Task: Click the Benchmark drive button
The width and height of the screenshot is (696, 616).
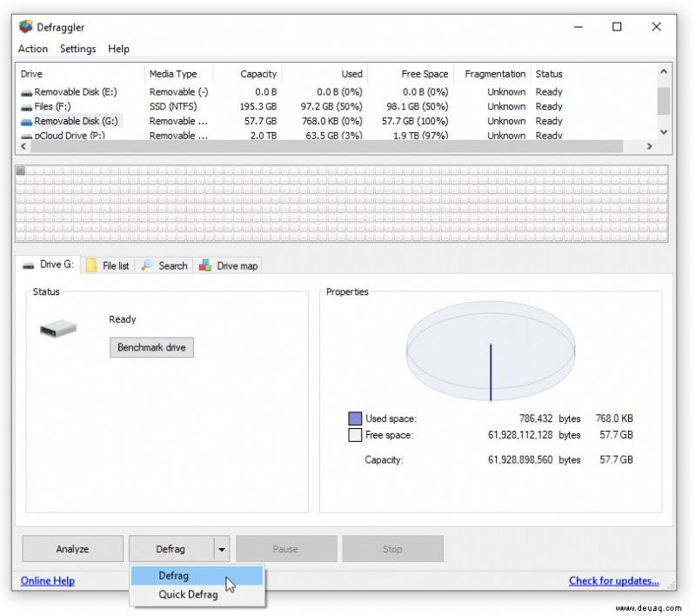Action: point(151,347)
